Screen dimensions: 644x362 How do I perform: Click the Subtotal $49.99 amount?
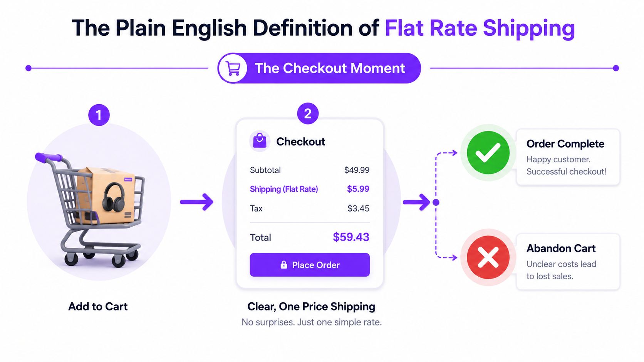[357, 170]
